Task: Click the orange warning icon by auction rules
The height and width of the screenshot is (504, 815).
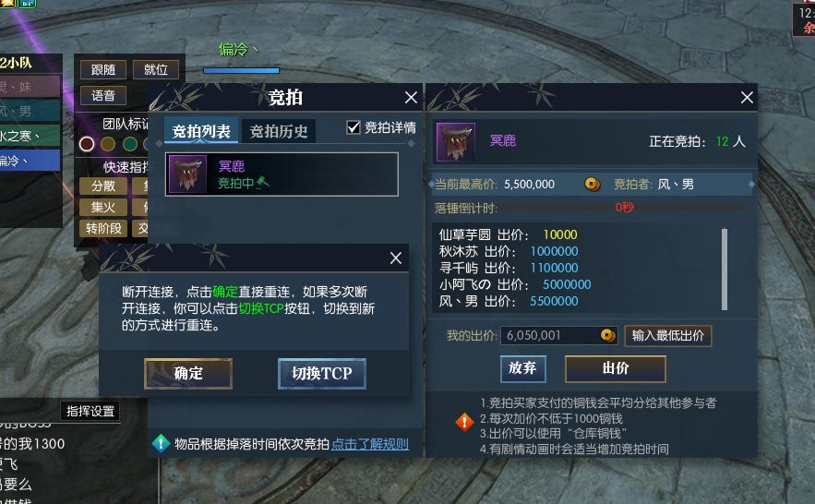Action: pos(464,422)
